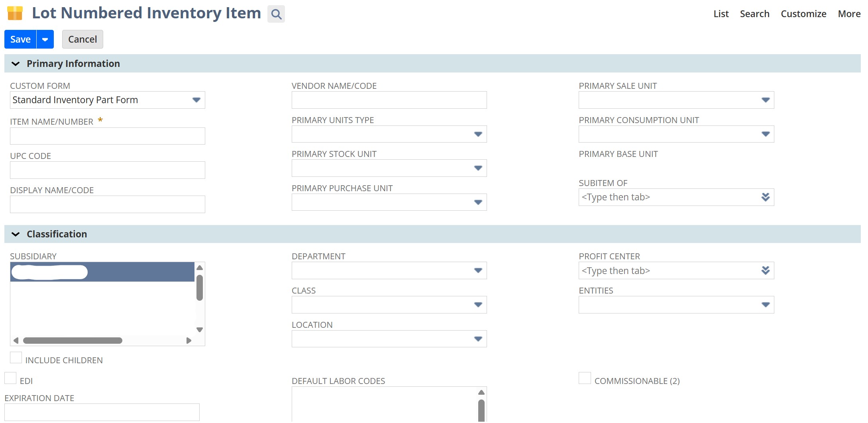Check the Commissionable (2) checkbox
This screenshot has height=423, width=868.
[x=585, y=378]
